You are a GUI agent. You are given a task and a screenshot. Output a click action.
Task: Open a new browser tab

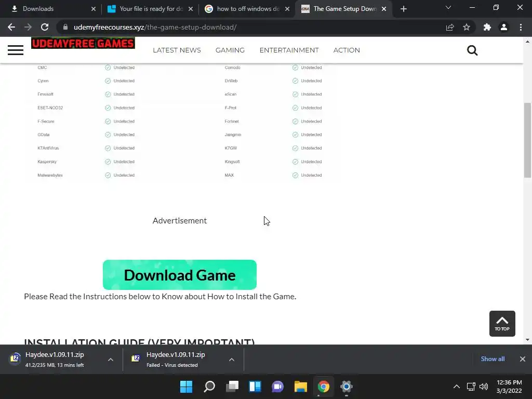pos(403,9)
